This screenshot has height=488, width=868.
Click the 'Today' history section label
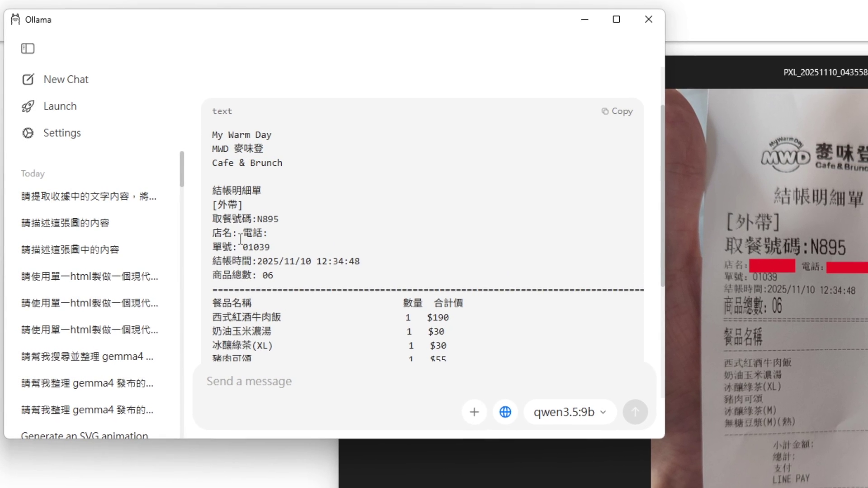pyautogui.click(x=33, y=174)
